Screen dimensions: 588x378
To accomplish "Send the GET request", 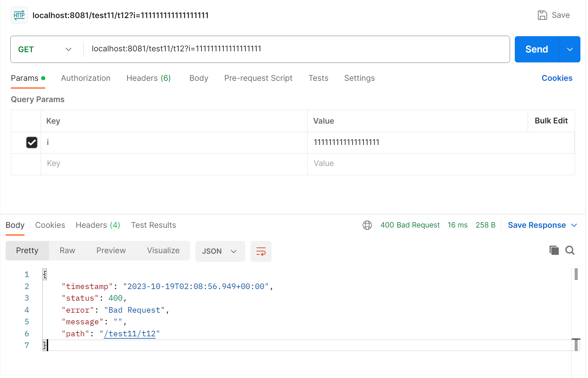I will point(537,49).
